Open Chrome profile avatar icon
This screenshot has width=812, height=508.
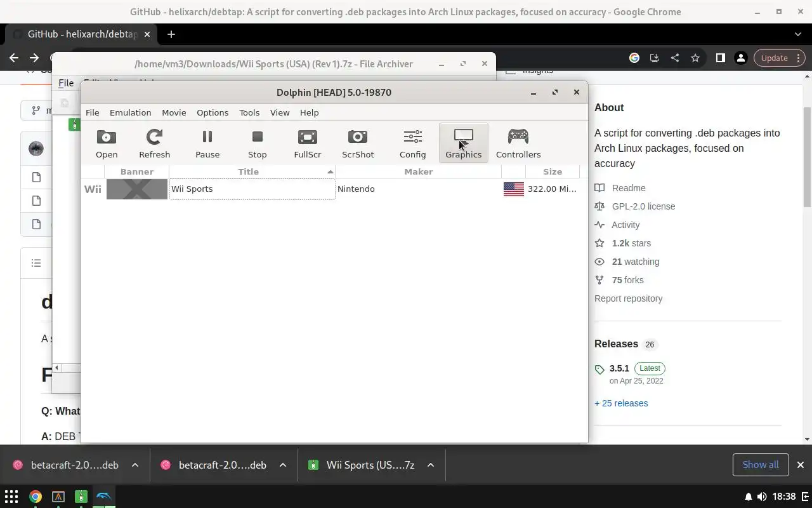(x=740, y=58)
